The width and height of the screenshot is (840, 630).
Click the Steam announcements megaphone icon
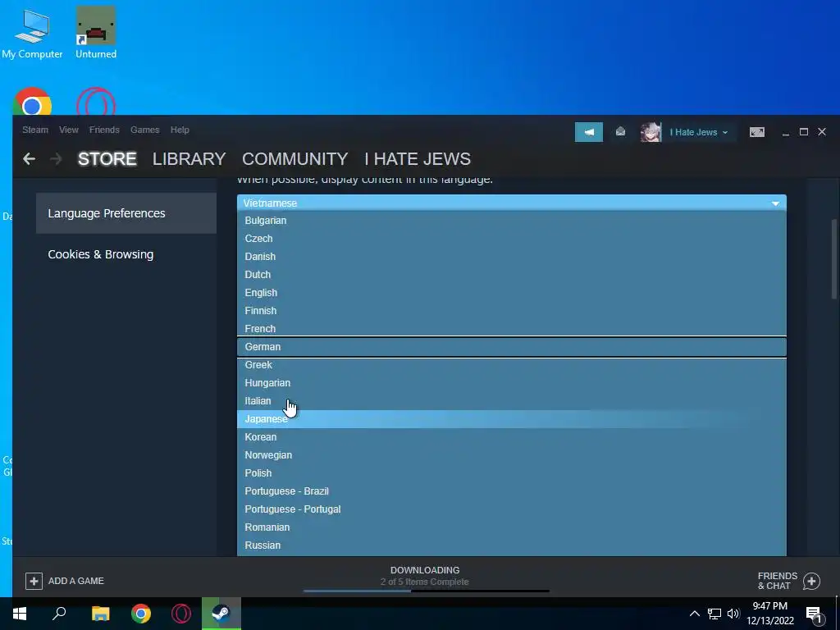tap(589, 132)
